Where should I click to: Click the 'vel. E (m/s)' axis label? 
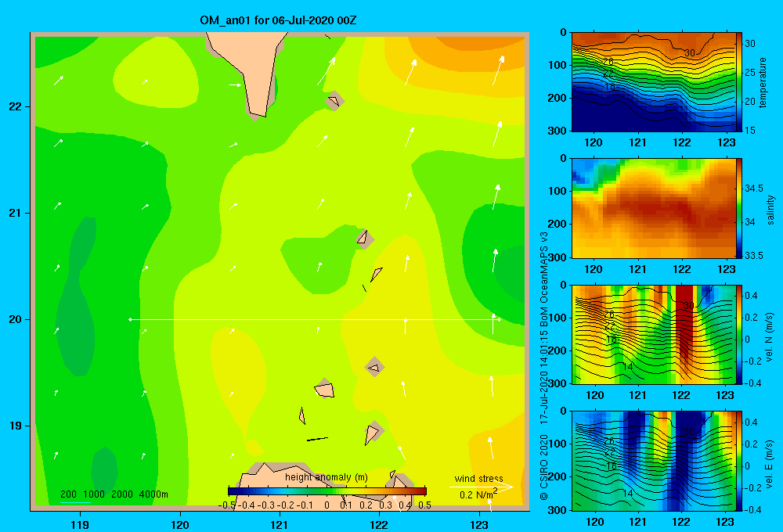(770, 463)
